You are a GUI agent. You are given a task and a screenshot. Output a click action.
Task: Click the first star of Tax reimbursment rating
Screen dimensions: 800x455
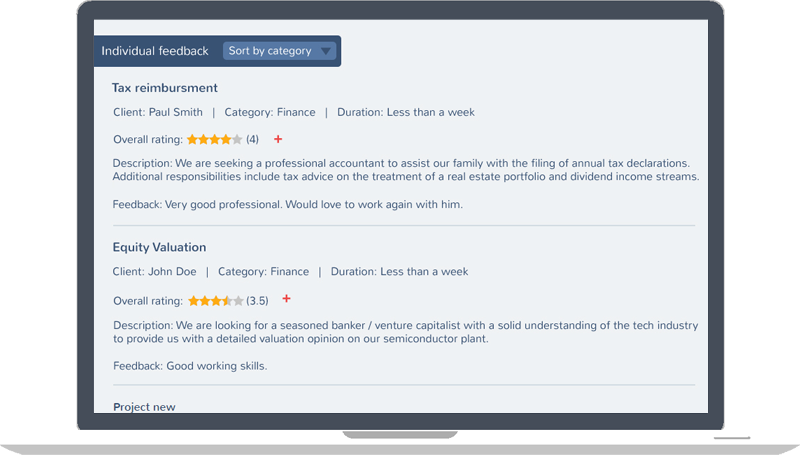tap(192, 140)
